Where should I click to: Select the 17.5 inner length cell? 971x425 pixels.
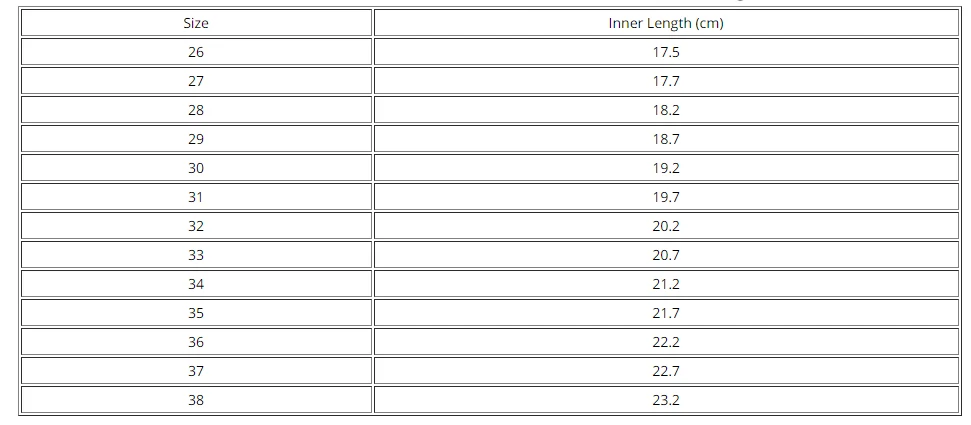(x=665, y=52)
